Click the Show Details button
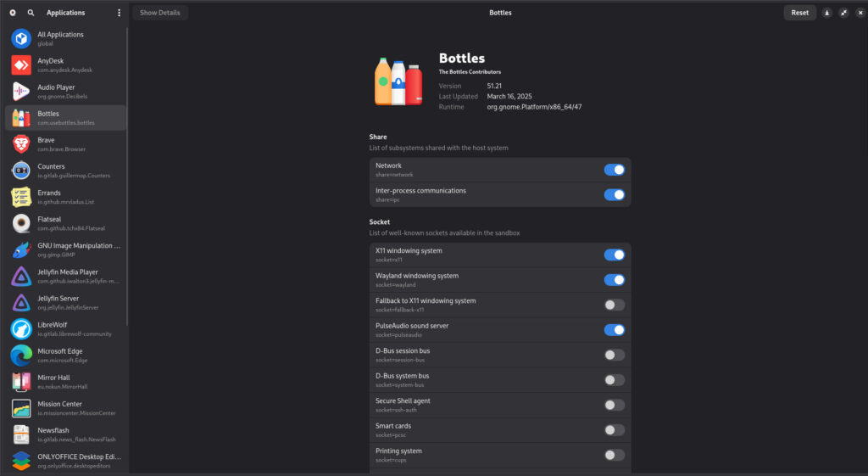 coord(160,13)
